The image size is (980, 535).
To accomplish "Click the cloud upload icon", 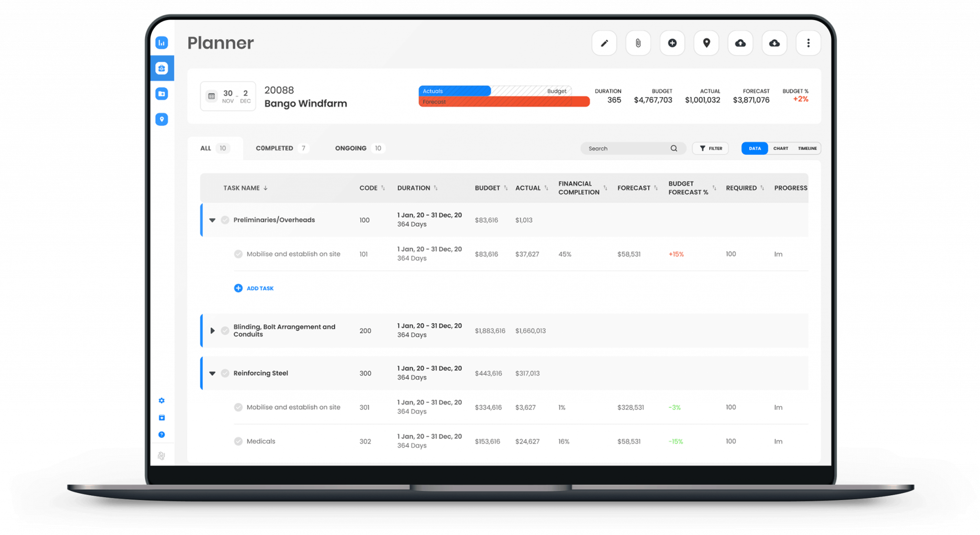I will (740, 43).
